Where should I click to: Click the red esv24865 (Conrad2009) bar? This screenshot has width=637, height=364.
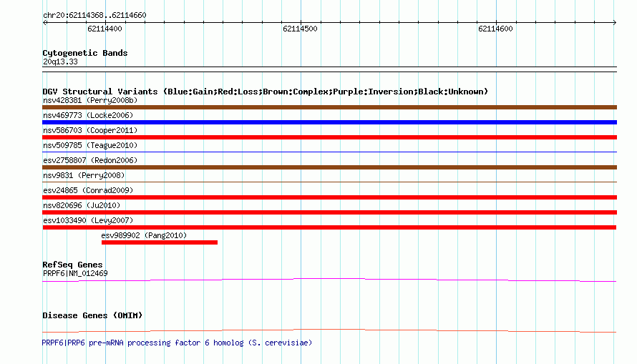[329, 197]
